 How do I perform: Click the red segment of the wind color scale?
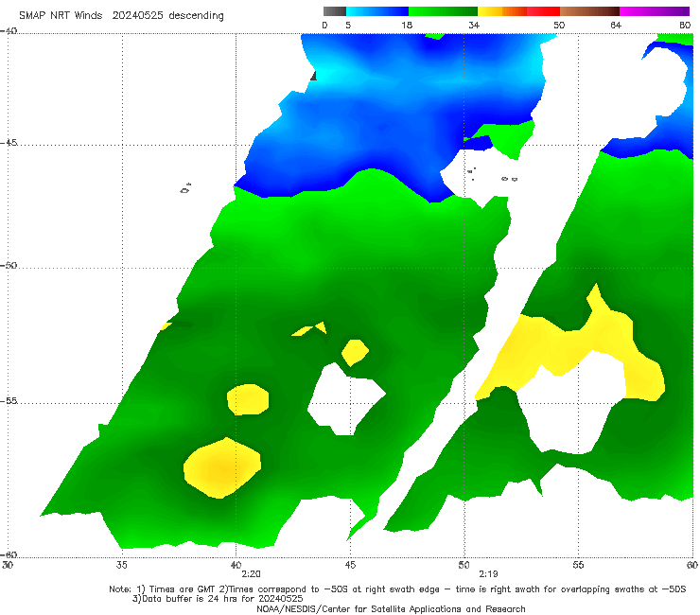pos(543,11)
